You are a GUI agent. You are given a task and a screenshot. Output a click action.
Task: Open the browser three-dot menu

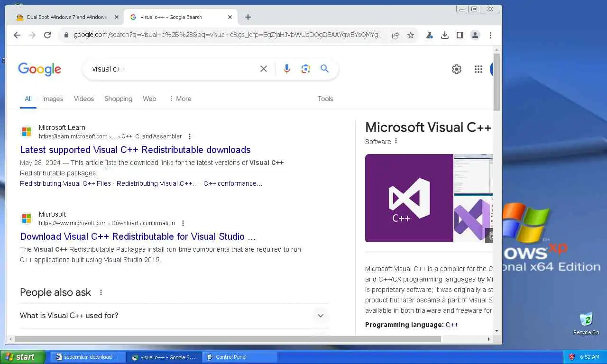click(x=490, y=35)
